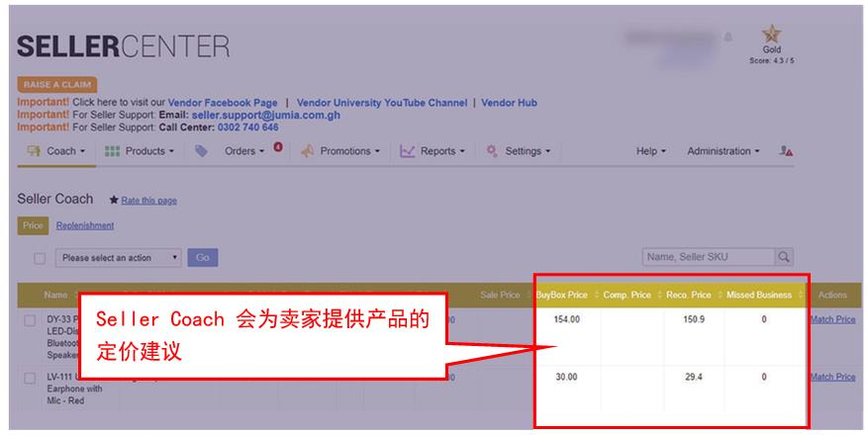Click the search magnifier icon
Viewport: 868px width, 435px height.
(783, 257)
